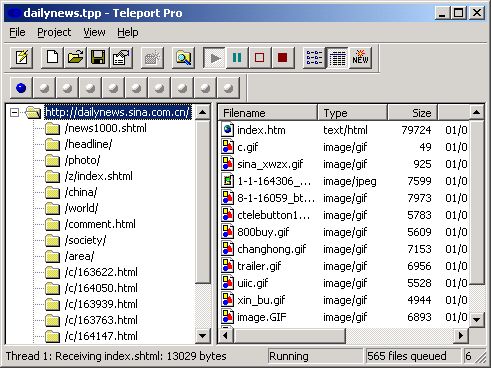Click the last thread indicator ball
Viewport: 491px width, 368px height.
tap(228, 88)
